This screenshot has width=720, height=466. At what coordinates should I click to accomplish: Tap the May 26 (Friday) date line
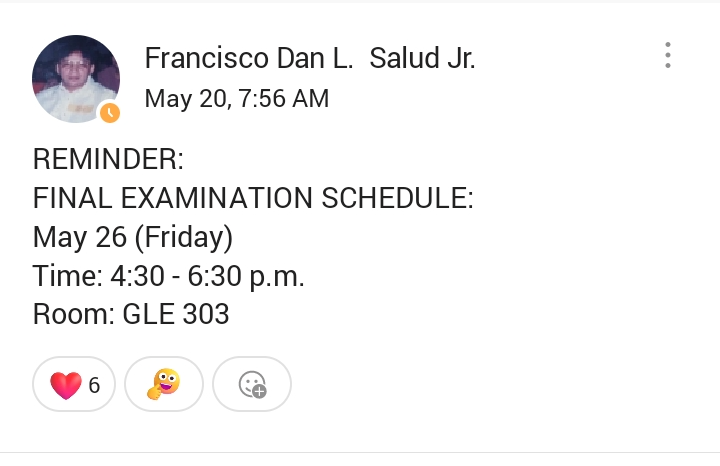133,238
